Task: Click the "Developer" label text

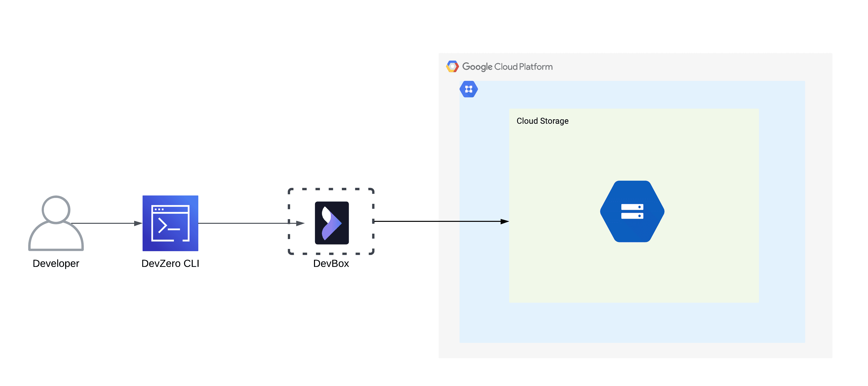Action: pyautogui.click(x=56, y=263)
